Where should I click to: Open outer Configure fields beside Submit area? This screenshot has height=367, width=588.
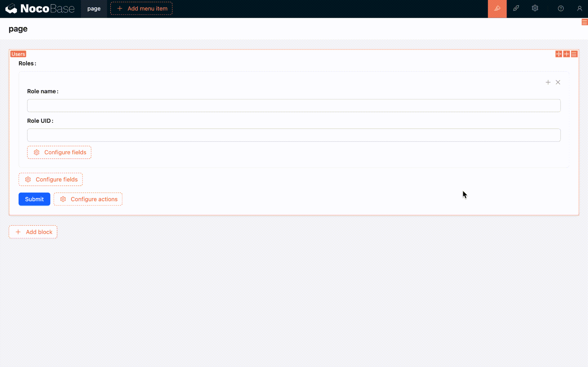51,180
